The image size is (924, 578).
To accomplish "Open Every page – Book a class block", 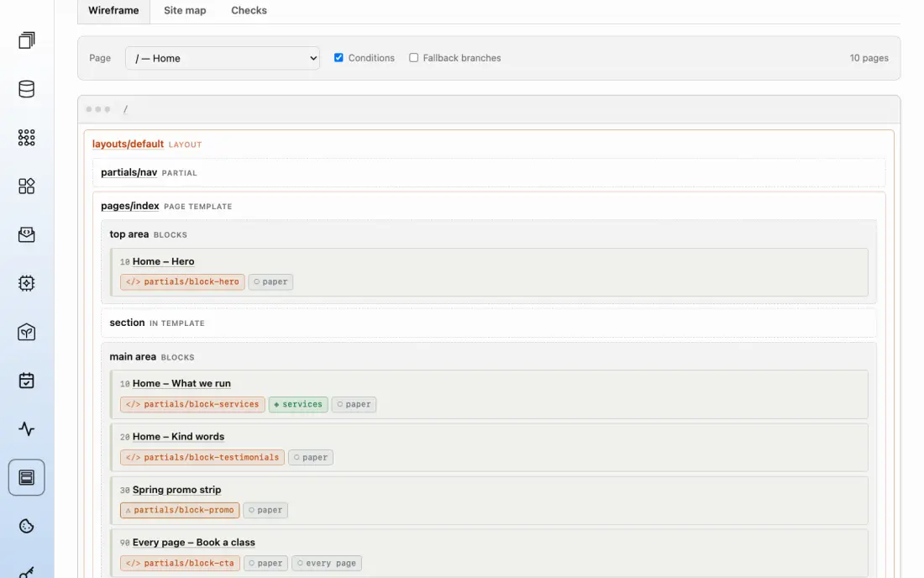I will [194, 542].
